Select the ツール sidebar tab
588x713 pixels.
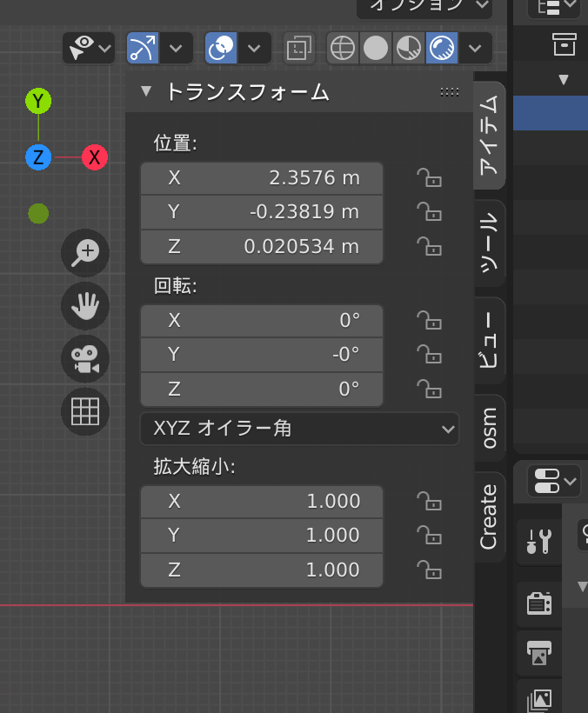[489, 243]
